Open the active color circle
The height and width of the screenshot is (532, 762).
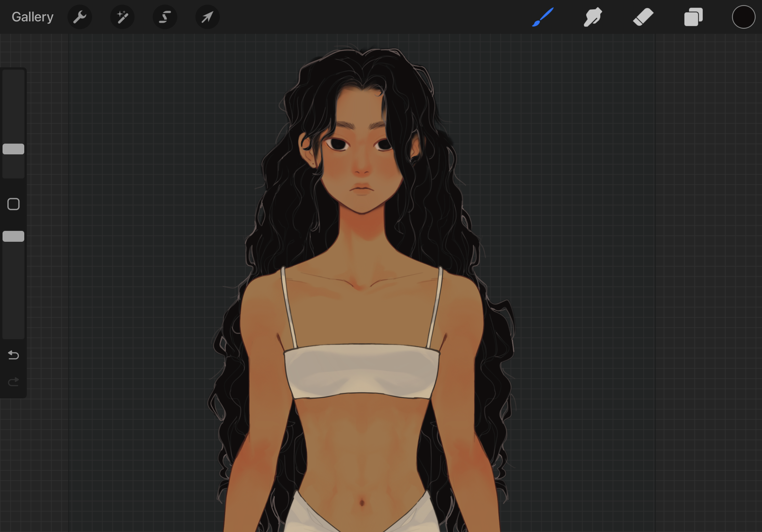pos(743,17)
